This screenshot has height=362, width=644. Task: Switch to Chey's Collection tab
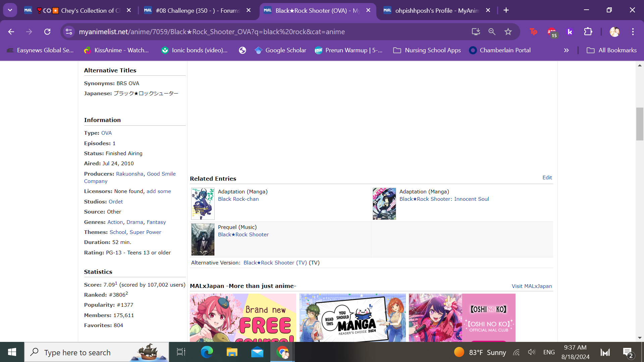tap(78, 10)
